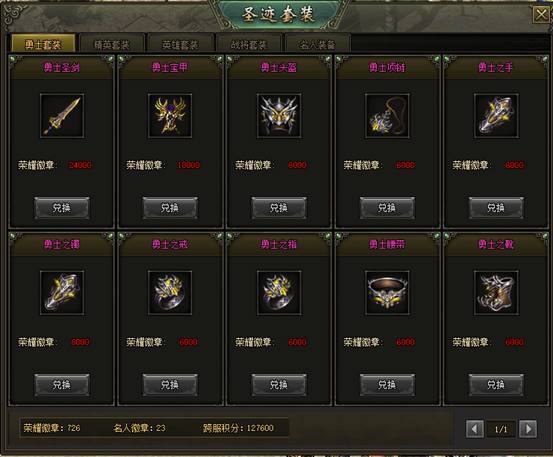This screenshot has height=457, width=553.
Task: Click the 勇士之手 gauntlet icon
Action: click(496, 116)
